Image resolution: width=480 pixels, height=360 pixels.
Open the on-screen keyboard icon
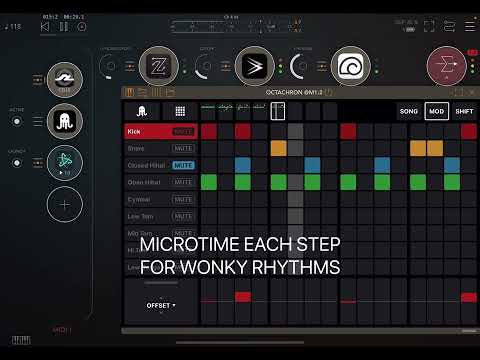[x=21, y=340]
